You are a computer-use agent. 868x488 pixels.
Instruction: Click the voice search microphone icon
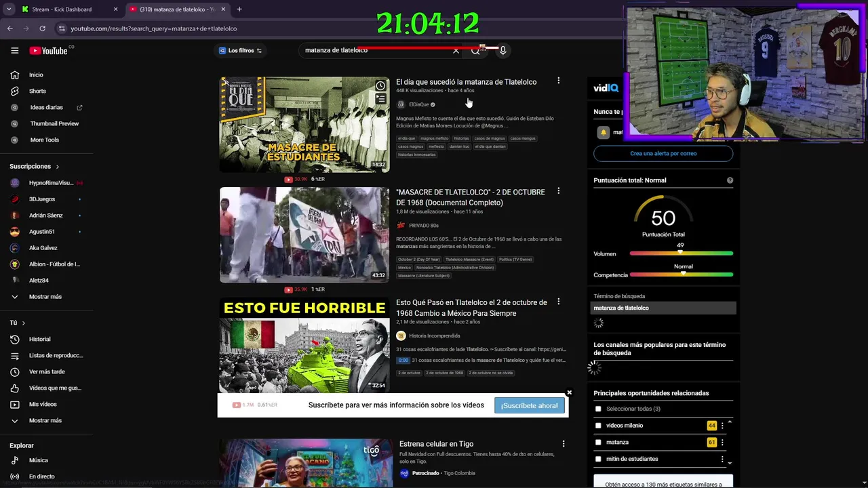point(502,50)
